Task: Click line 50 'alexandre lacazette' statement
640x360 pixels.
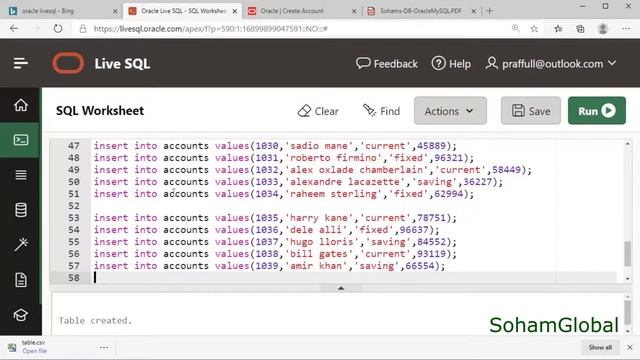Action: click(298, 182)
